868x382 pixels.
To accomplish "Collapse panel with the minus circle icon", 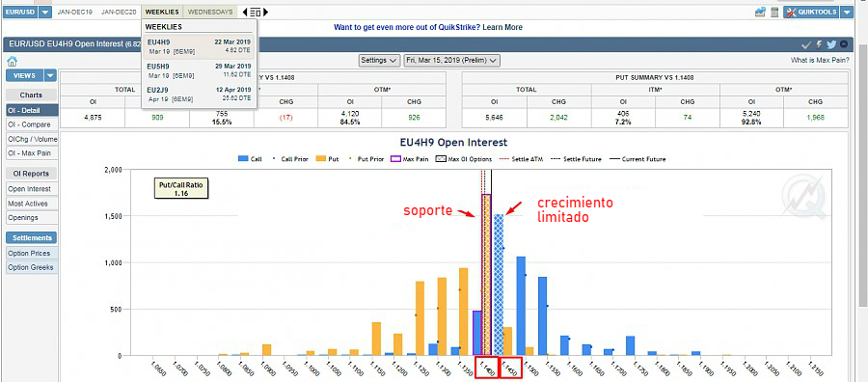I will click(x=844, y=44).
